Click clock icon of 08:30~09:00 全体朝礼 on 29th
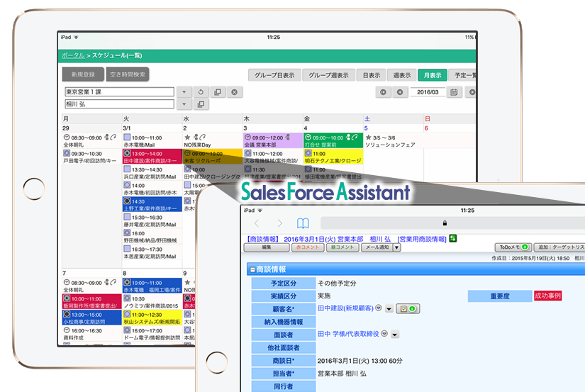The width and height of the screenshot is (585, 392). pyautogui.click(x=67, y=138)
